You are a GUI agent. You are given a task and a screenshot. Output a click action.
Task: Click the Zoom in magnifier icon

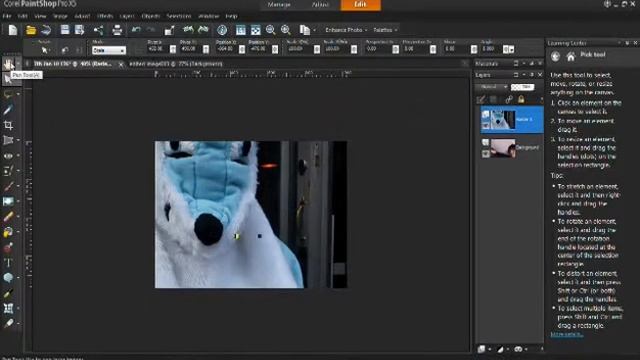[x=286, y=30]
